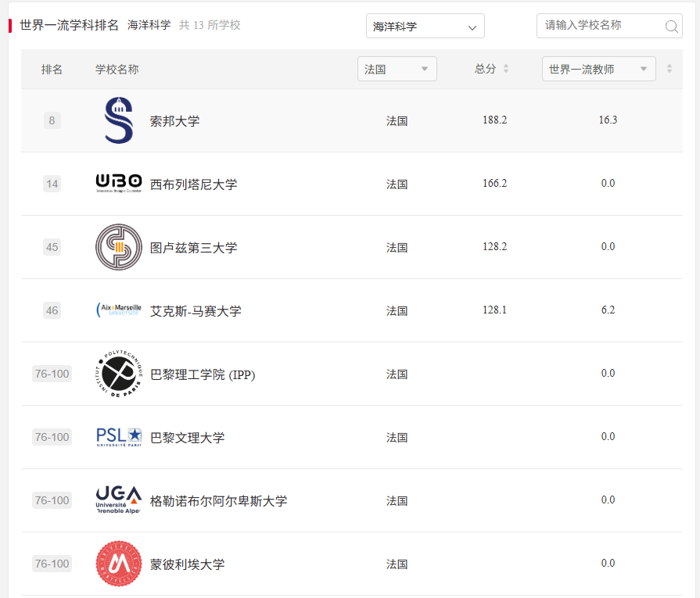Click the Institut Polytechnique de Paris logo

(118, 373)
